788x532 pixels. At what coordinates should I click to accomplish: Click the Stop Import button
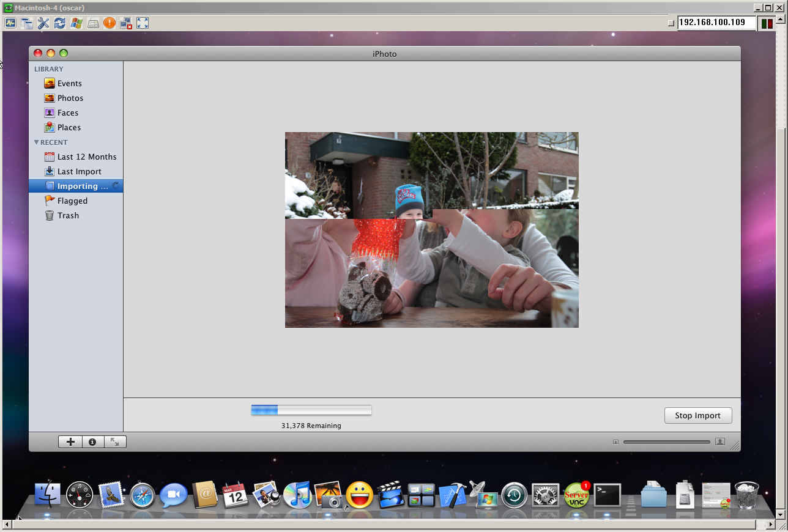(x=697, y=415)
